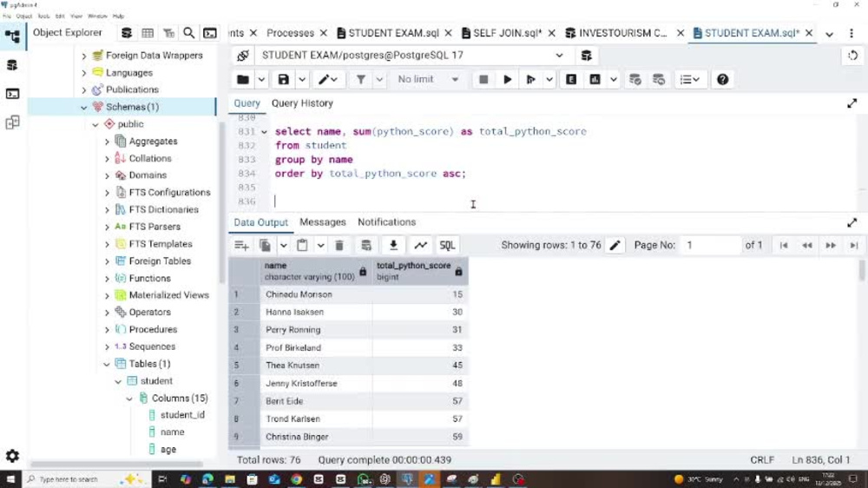The width and height of the screenshot is (868, 488).
Task: Open PSQL tool terminal icon
Action: pyautogui.click(x=210, y=33)
